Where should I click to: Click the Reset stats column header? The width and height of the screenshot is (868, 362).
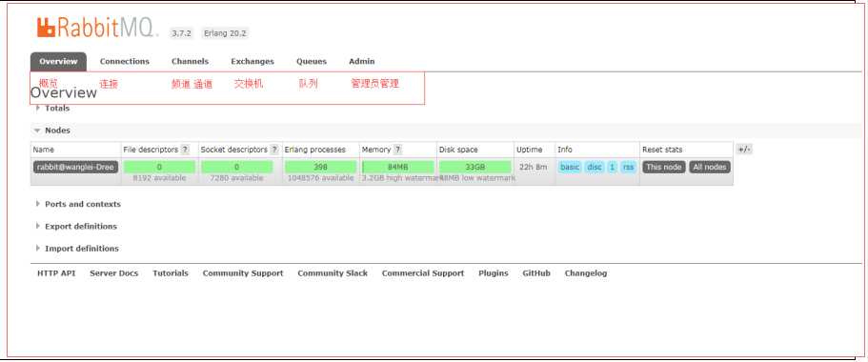(662, 150)
